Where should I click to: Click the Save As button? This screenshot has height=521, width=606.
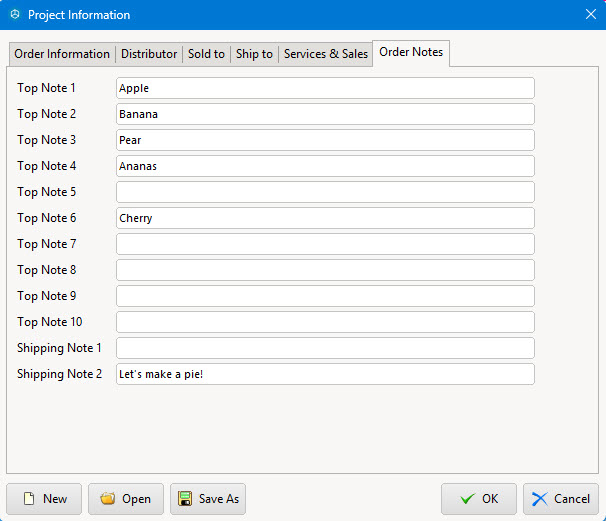click(208, 499)
